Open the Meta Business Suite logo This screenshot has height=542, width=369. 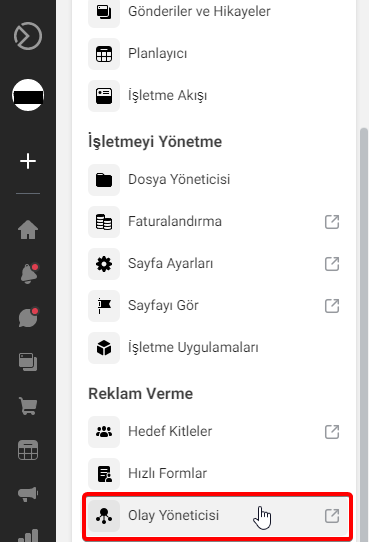point(28,36)
